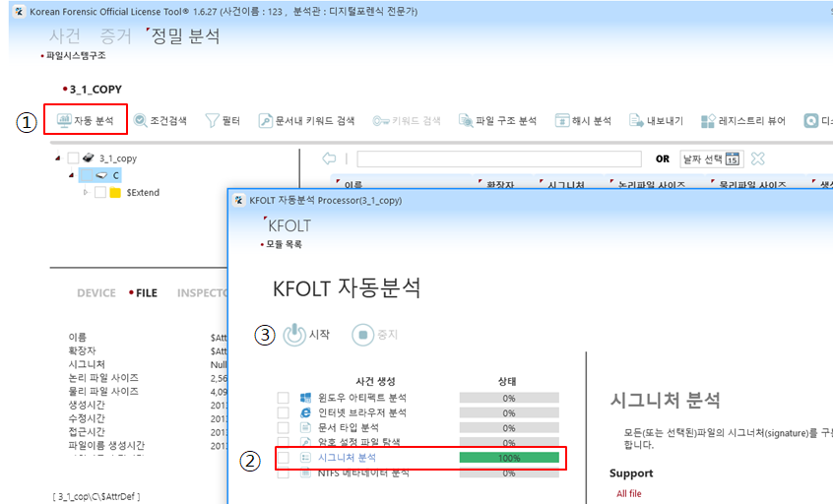Check the 시그니처 분석 checkbox
This screenshot has height=504, width=833.
[284, 458]
